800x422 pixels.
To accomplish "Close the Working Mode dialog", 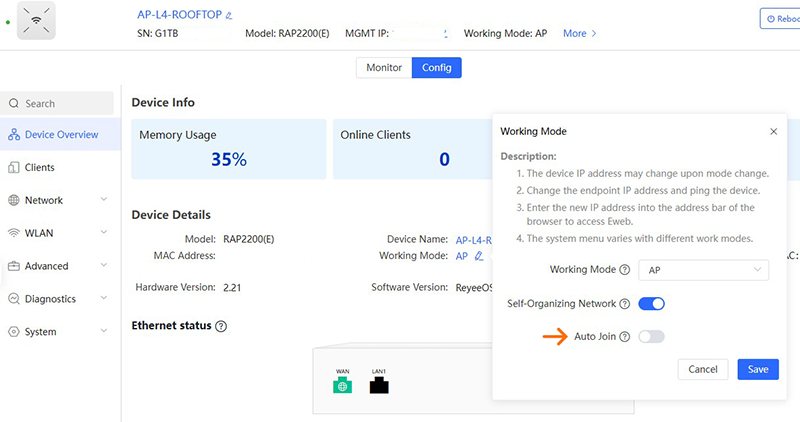I will pyautogui.click(x=773, y=131).
